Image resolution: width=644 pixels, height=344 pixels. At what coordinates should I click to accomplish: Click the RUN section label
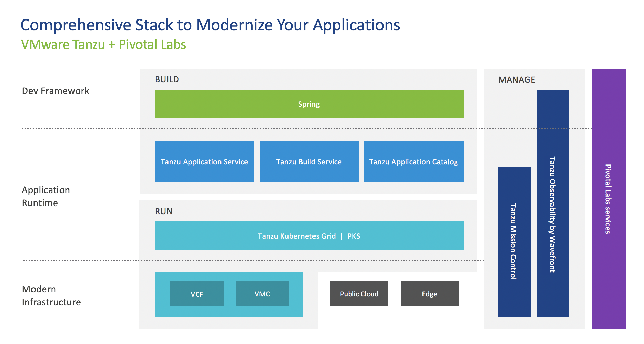click(164, 211)
